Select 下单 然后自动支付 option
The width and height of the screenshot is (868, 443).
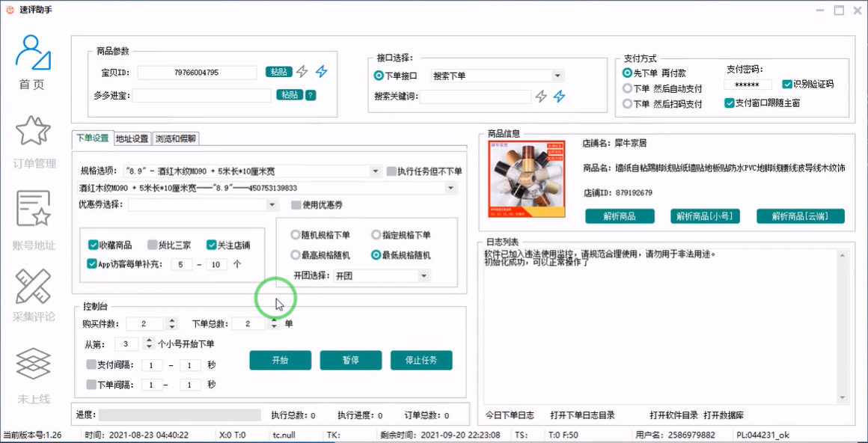coord(627,88)
